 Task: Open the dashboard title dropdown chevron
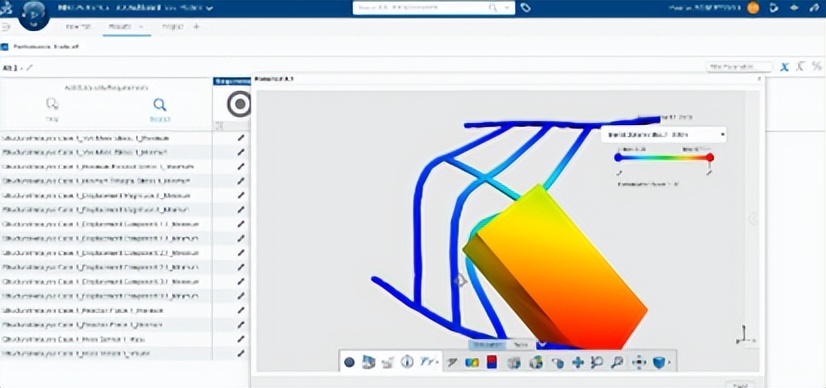(210, 8)
